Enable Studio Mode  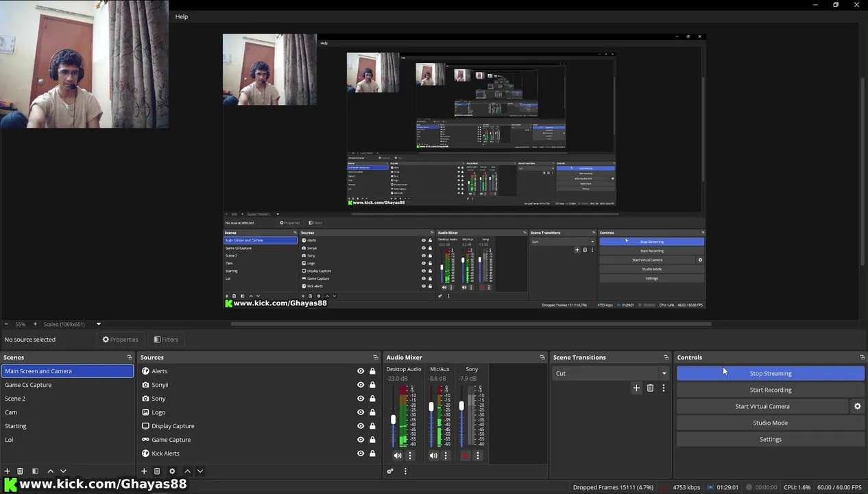[771, 423]
